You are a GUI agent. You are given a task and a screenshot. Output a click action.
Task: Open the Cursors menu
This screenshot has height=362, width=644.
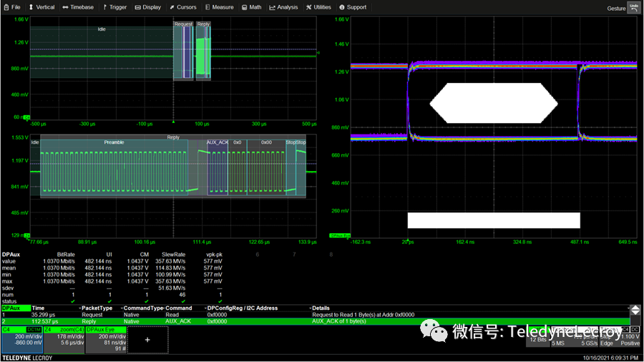[x=182, y=7]
